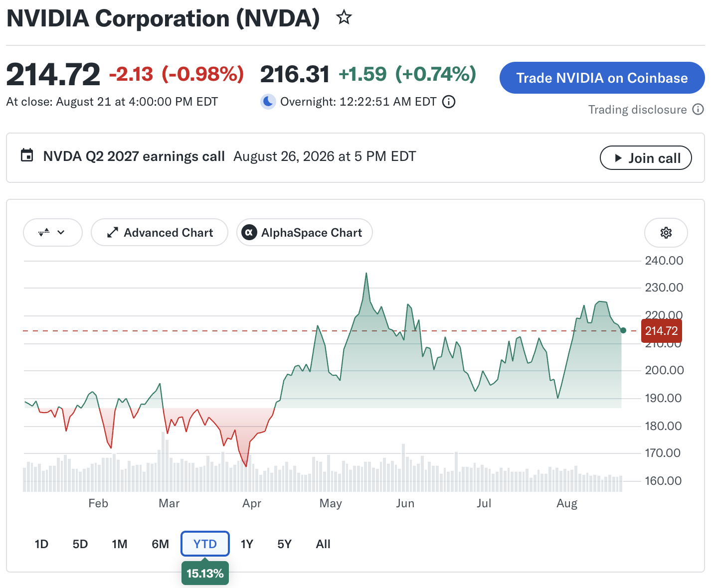713x588 pixels.
Task: Join the NVDA earnings call
Action: [646, 158]
